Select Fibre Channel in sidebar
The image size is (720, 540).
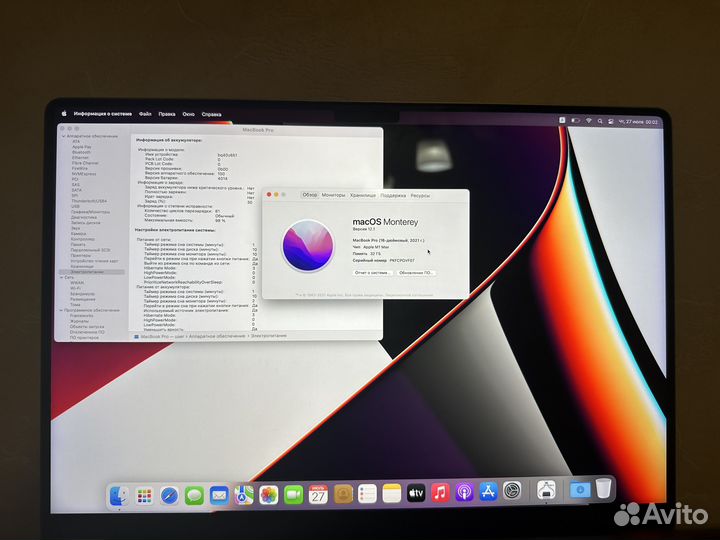[85, 163]
